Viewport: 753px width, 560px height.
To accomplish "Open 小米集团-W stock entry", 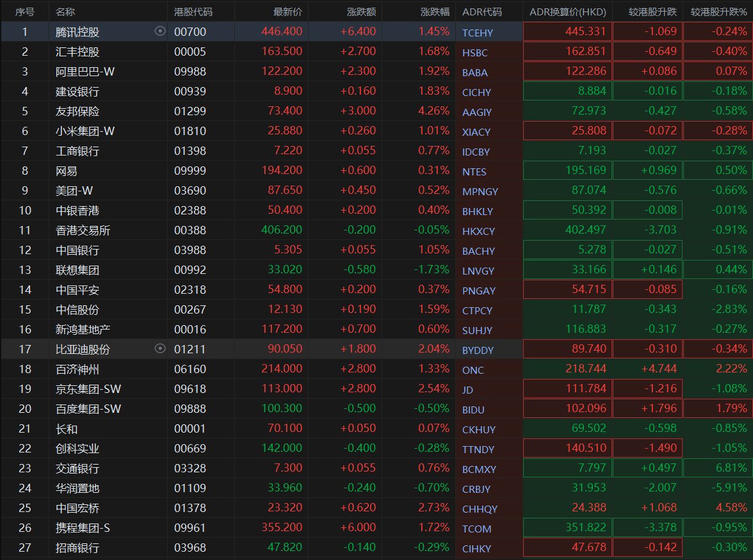I will point(85,131).
